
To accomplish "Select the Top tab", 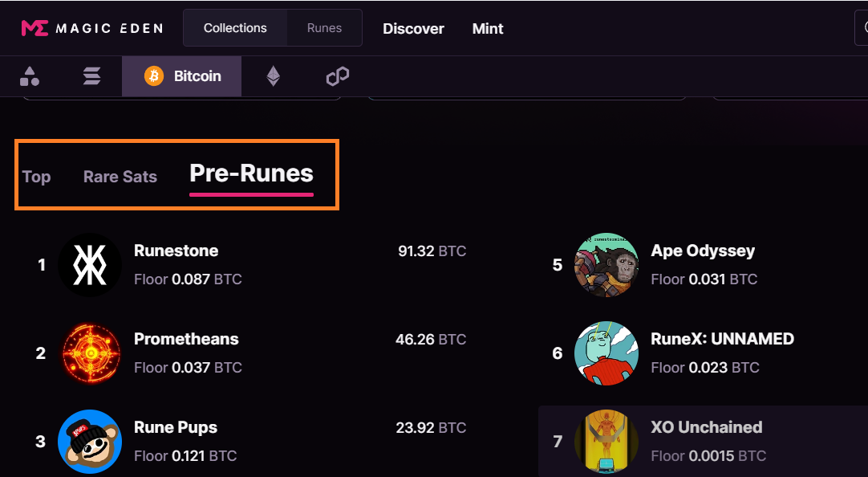I will click(x=36, y=177).
